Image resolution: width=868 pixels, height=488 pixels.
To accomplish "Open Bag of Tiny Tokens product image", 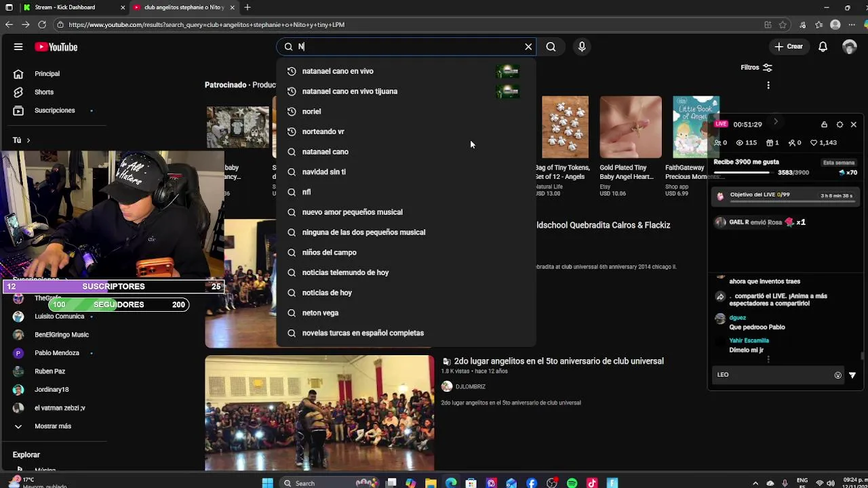I will tap(565, 127).
